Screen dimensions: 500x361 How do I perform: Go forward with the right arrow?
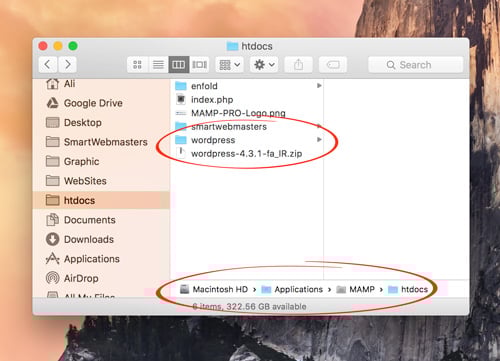pyautogui.click(x=68, y=64)
